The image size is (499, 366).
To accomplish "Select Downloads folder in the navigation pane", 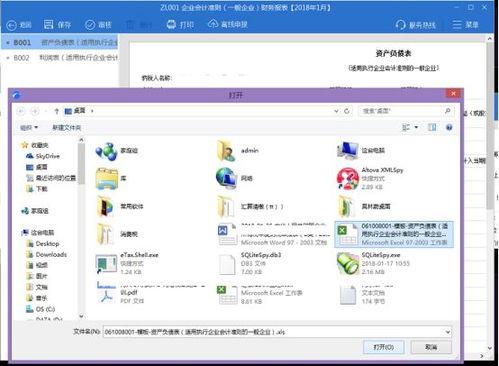I will tap(46, 255).
